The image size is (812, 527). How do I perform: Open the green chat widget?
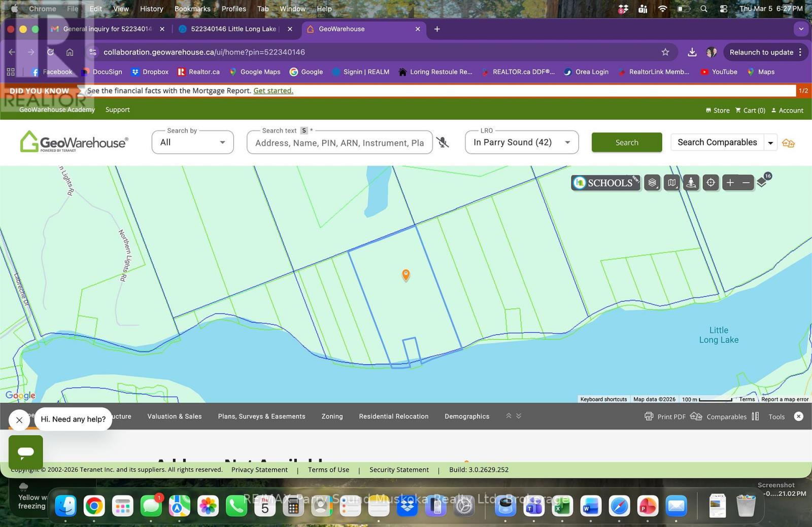[26, 451]
